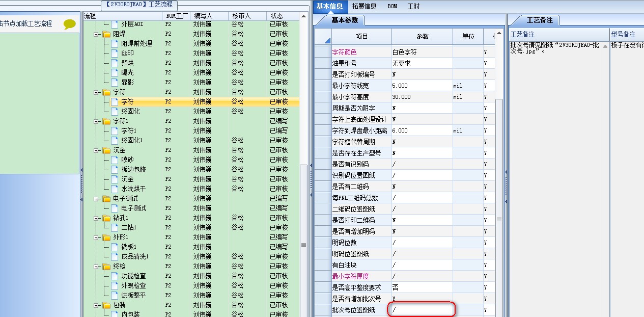
Task: Click the BOM工厂 column header
Action: click(177, 16)
